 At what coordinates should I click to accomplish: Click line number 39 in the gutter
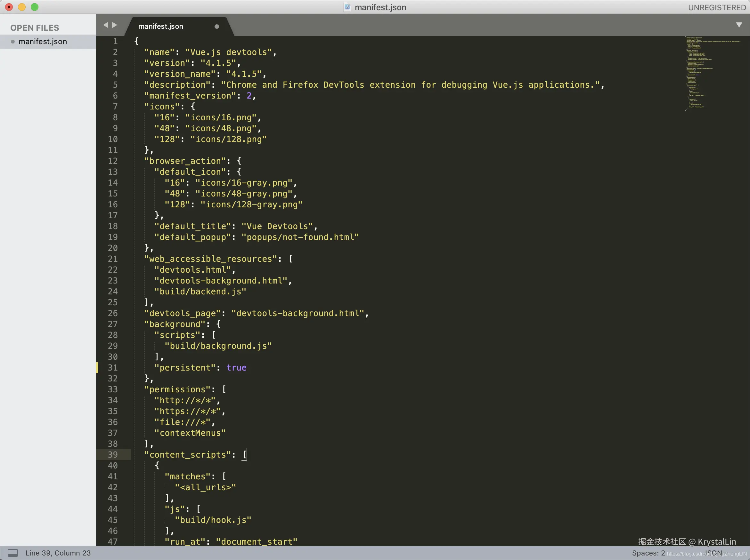(x=113, y=455)
